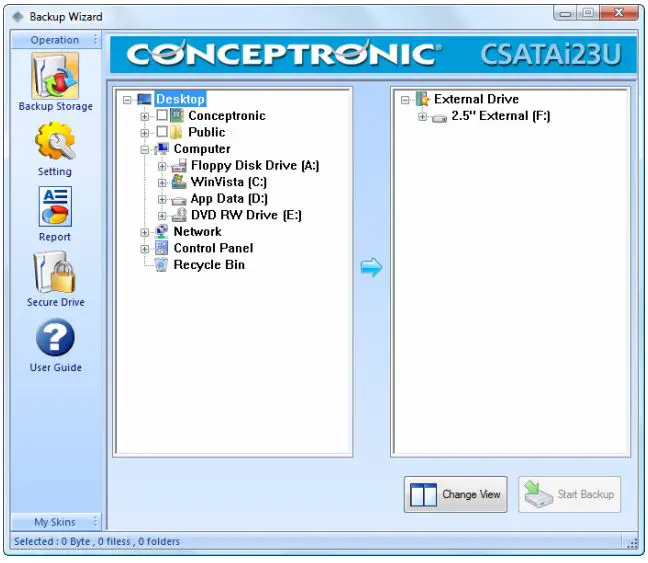Open the Secure Drive padlock icon
The width and height of the screenshot is (648, 563).
(55, 272)
